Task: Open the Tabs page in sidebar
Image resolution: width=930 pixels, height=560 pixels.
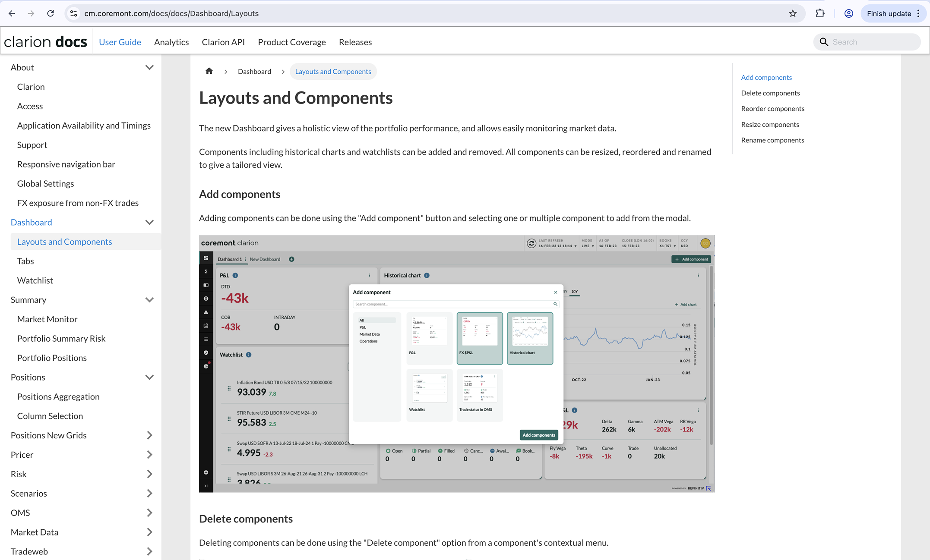Action: (25, 261)
